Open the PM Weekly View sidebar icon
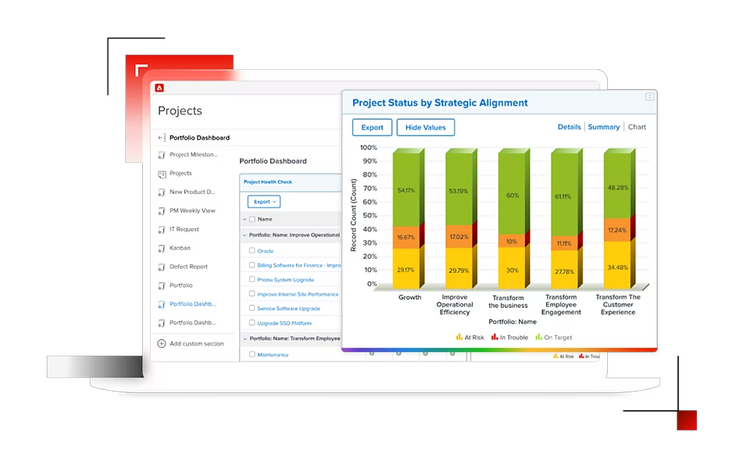The image size is (750, 469). tap(161, 211)
